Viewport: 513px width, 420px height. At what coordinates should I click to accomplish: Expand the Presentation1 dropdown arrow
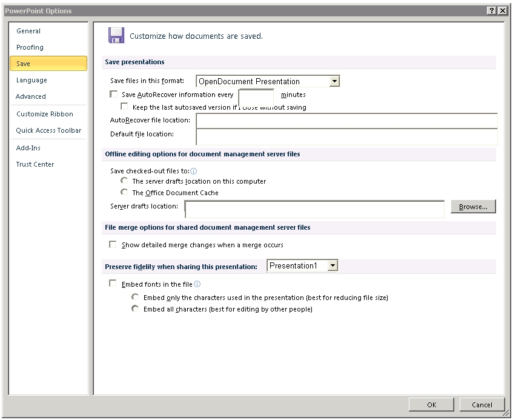[x=333, y=265]
